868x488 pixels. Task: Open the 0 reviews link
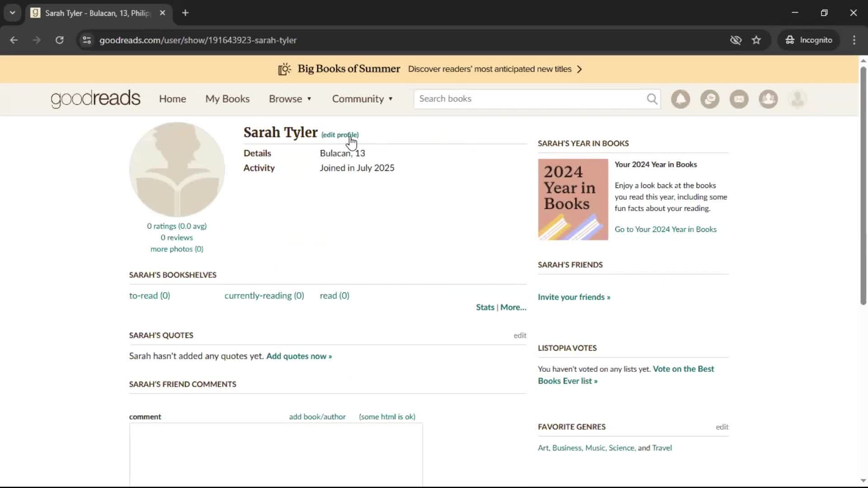pyautogui.click(x=177, y=238)
